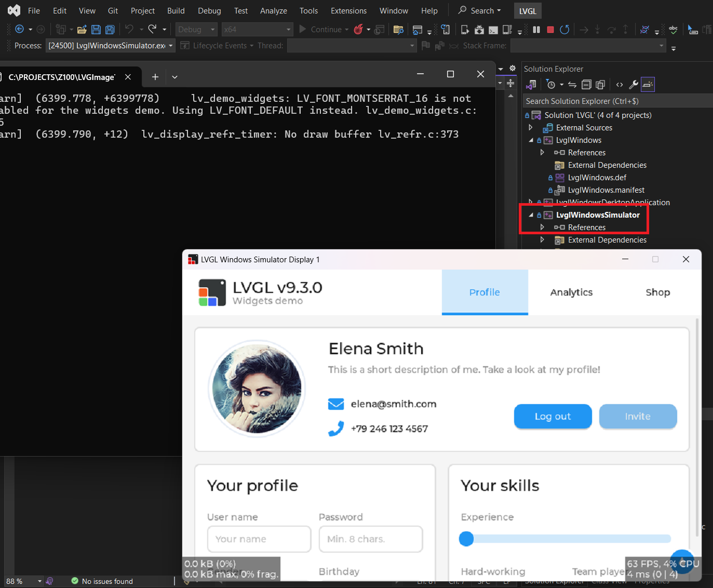Close the C:\PROJECTS\Z100\LVGImage terminal tab
The width and height of the screenshot is (713, 588).
pos(128,77)
